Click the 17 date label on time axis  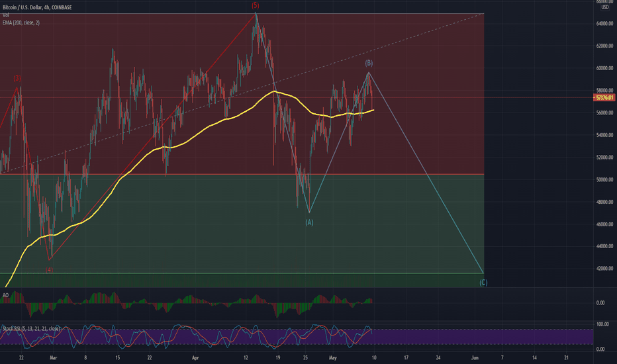(x=406, y=357)
